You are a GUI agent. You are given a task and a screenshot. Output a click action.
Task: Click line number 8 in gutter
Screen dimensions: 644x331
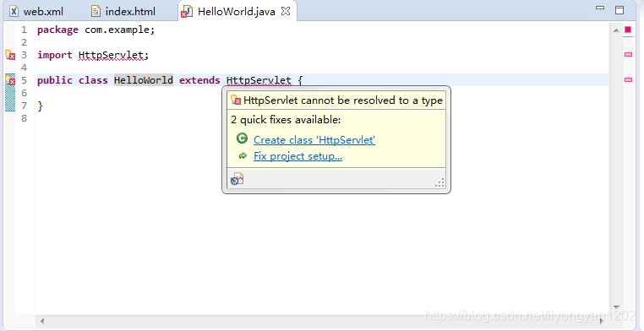click(25, 118)
